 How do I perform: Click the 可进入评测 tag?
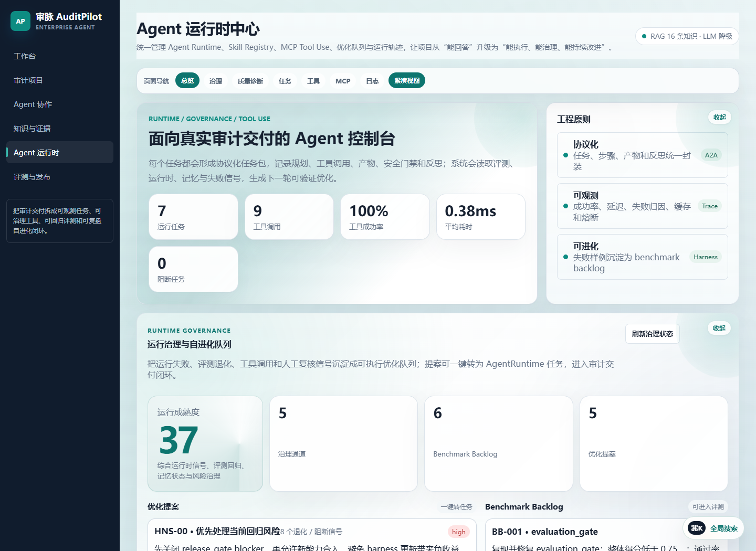click(708, 506)
